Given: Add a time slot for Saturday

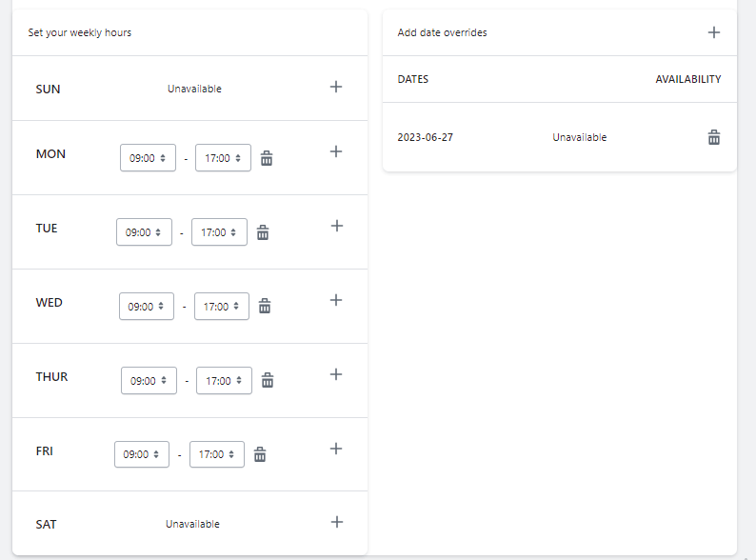Looking at the screenshot, I should tap(335, 522).
